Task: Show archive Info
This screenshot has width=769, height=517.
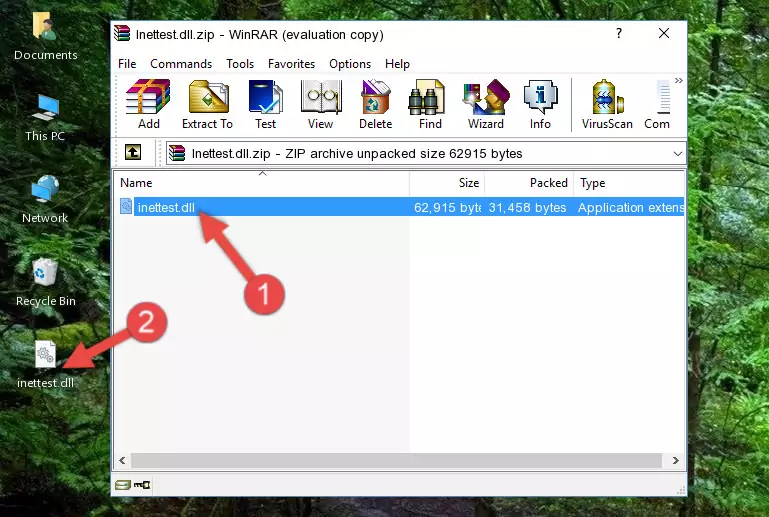Action: [540, 104]
